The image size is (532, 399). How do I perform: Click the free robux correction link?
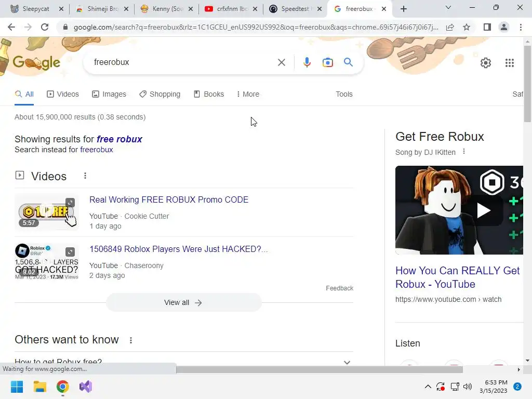coord(119,139)
